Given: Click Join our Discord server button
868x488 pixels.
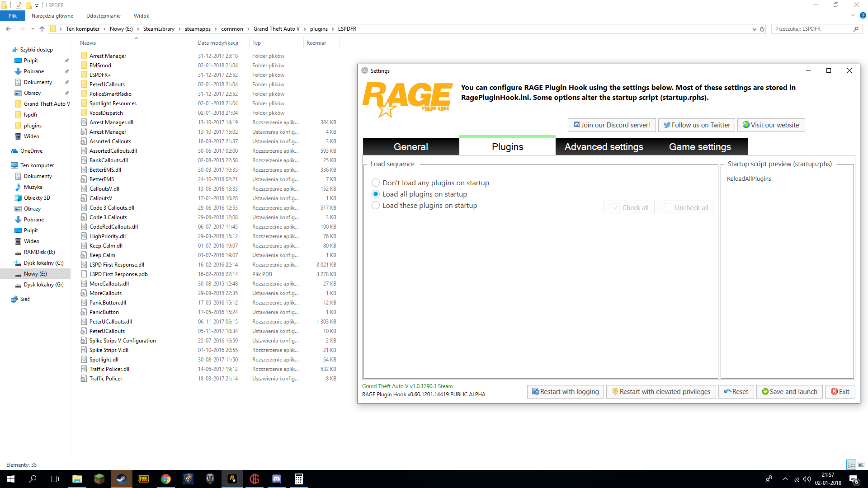Looking at the screenshot, I should 611,125.
